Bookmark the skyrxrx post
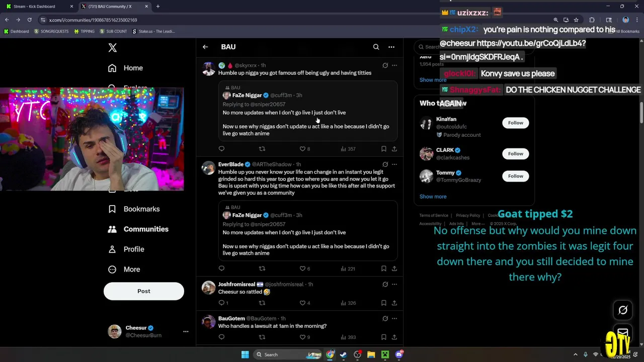 point(383,149)
